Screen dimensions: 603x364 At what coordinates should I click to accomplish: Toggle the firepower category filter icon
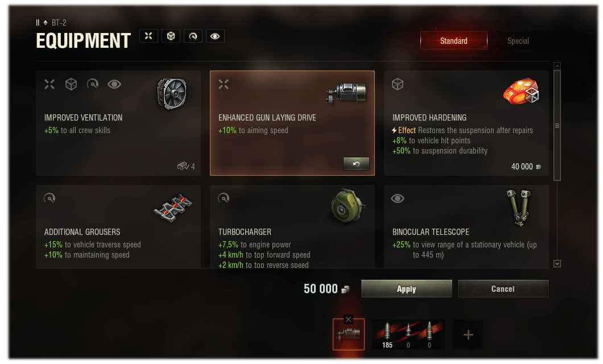point(148,36)
